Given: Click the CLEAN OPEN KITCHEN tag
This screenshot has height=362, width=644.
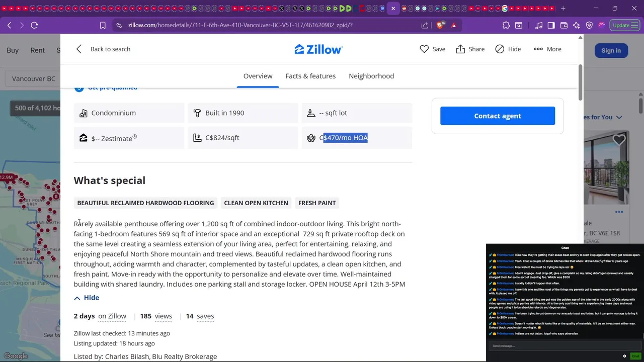Looking at the screenshot, I should click(256, 203).
